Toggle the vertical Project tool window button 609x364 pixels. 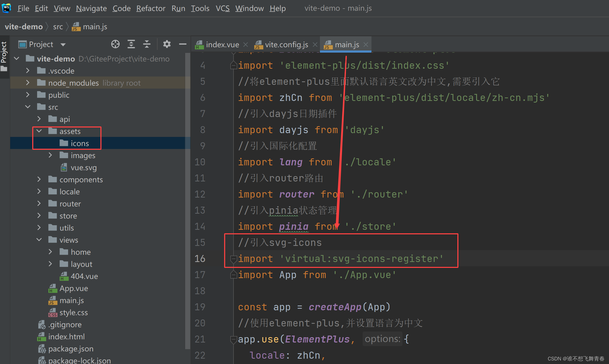click(4, 56)
